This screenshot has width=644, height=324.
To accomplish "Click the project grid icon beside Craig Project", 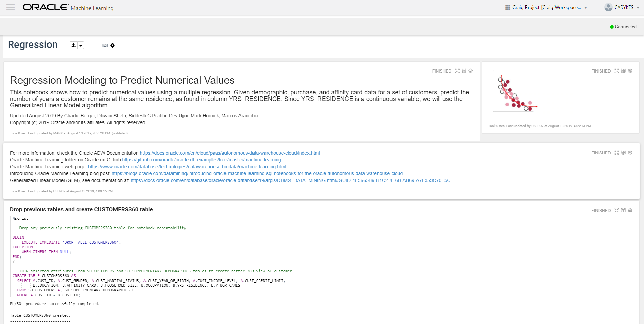I will (x=508, y=7).
